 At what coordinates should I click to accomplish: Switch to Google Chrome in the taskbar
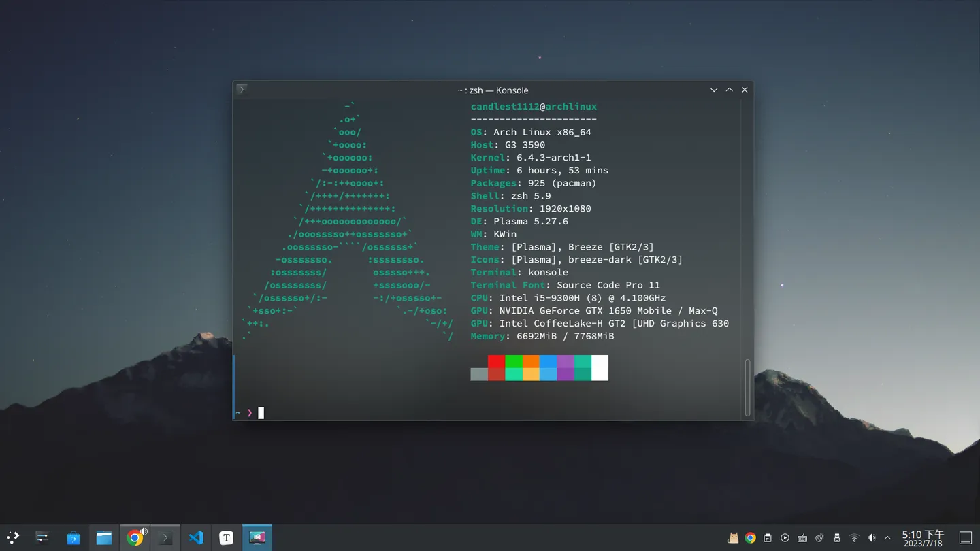(x=135, y=537)
